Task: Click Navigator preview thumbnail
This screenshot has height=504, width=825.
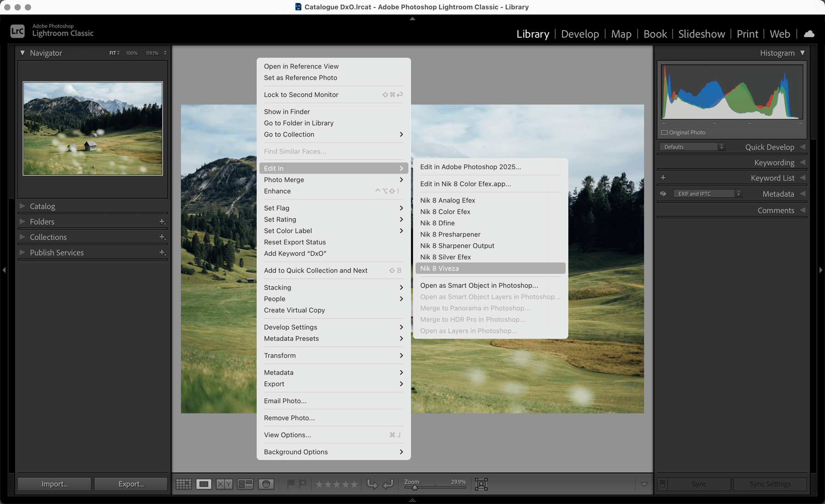Action: click(93, 128)
